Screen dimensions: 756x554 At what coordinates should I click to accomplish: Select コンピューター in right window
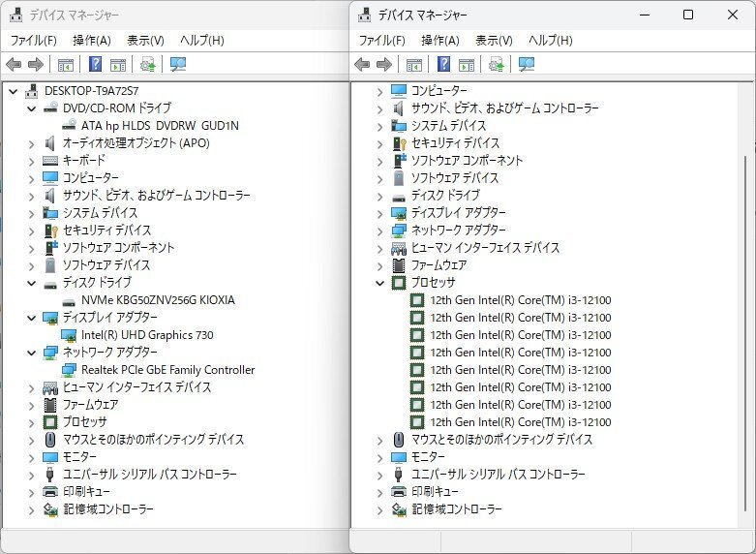[x=438, y=90]
